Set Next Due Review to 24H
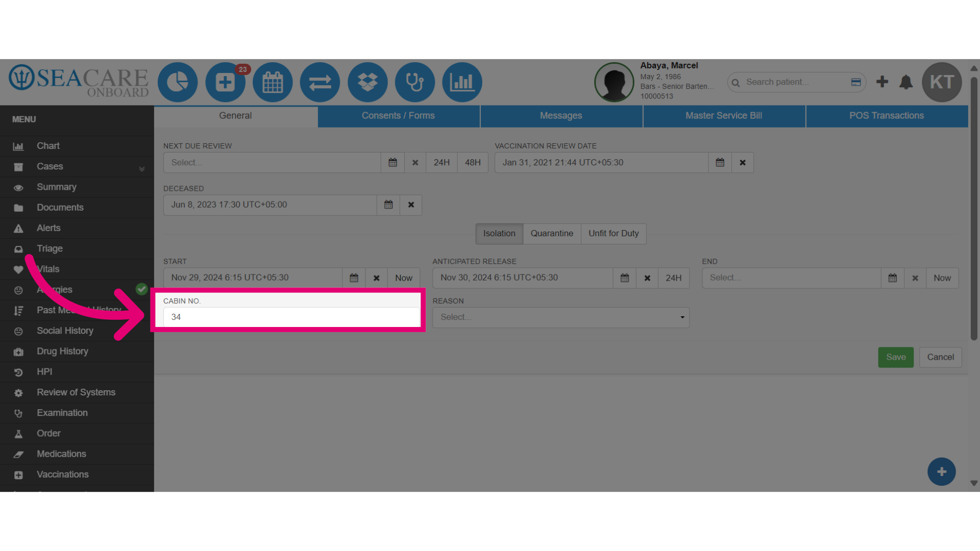This screenshot has height=551, width=980. pos(442,162)
